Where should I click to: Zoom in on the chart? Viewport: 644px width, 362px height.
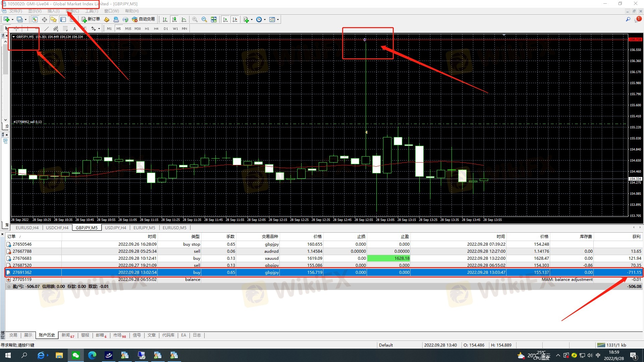[x=195, y=19]
